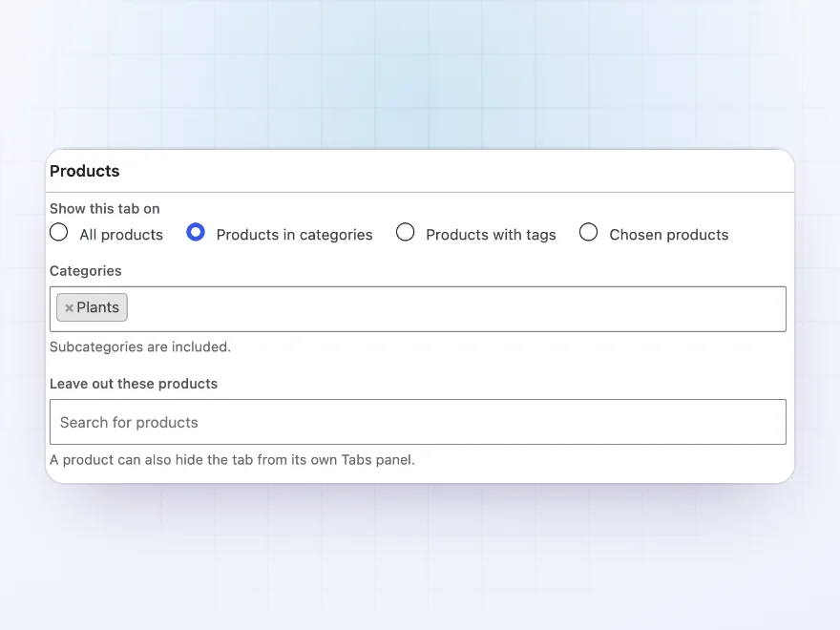Viewport: 840px width, 630px height.
Task: Click the Products panel heading
Action: coord(85,171)
